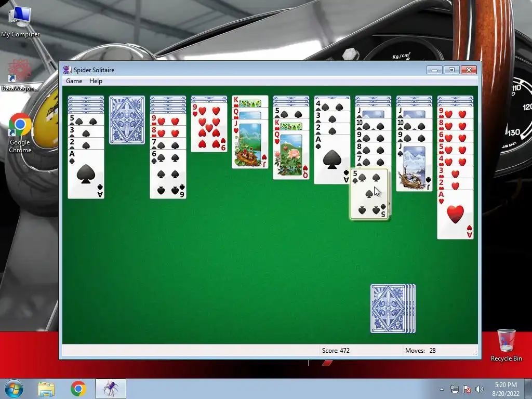This screenshot has height=399, width=532.
Task: Open File Explorer from the taskbar
Action: (x=46, y=389)
